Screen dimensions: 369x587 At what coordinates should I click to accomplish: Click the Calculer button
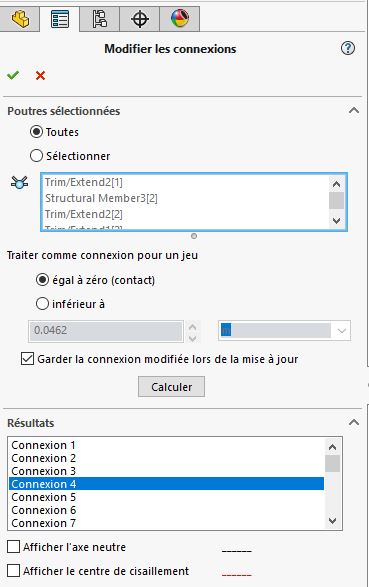(171, 387)
